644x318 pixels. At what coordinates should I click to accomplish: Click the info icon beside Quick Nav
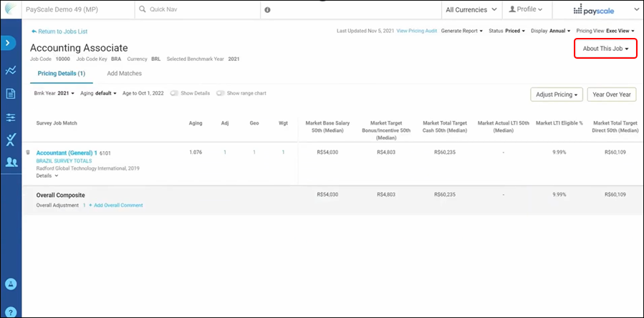[x=267, y=10]
